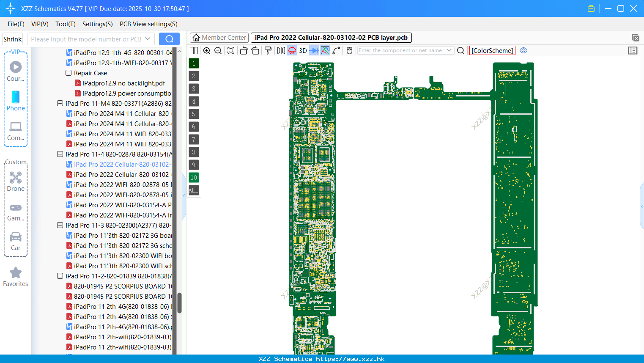
Task: Collapse iPad Pro 11-M4 820-03371 group
Action: click(x=60, y=103)
